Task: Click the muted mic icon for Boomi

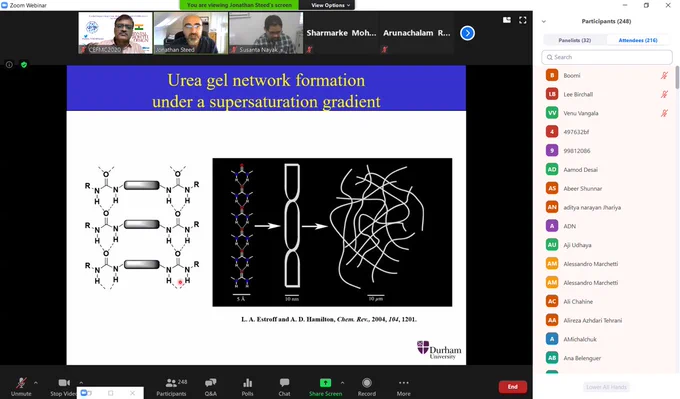Action: pyautogui.click(x=664, y=75)
